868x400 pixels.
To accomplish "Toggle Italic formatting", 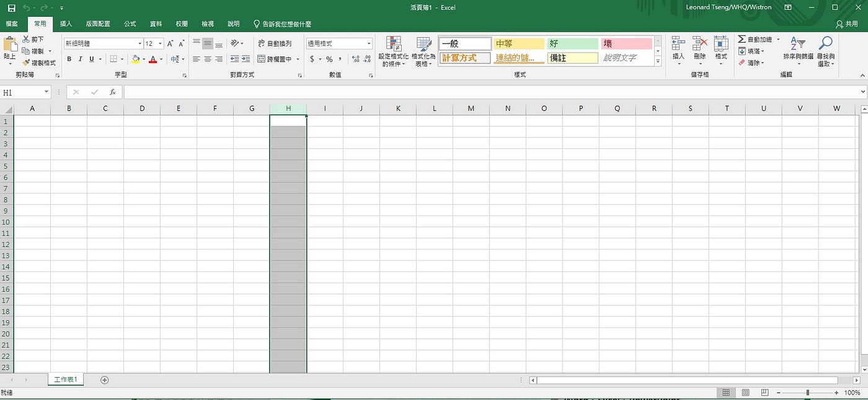I will [x=80, y=59].
